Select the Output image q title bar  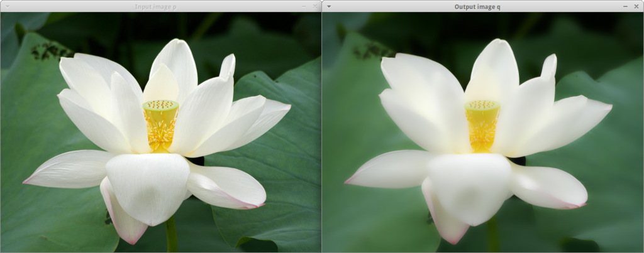483,6
